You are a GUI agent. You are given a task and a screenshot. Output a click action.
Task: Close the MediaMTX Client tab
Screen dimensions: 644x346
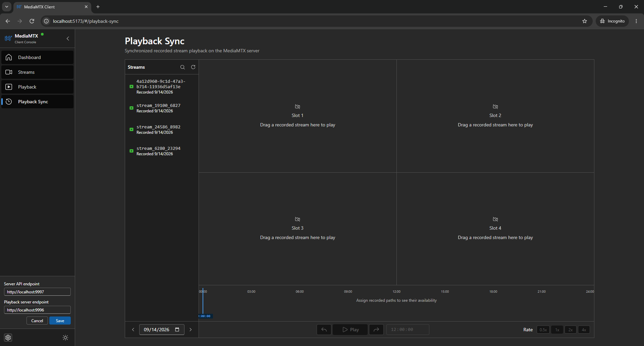[86, 7]
